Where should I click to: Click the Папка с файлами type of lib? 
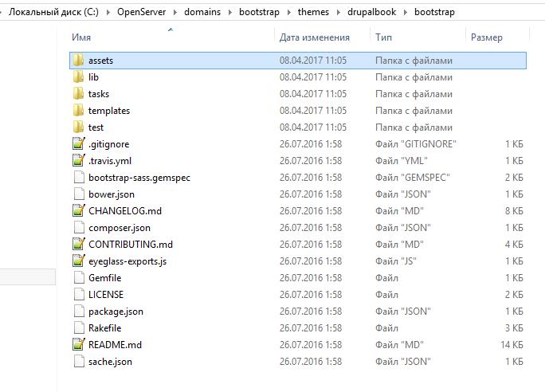[x=414, y=77]
